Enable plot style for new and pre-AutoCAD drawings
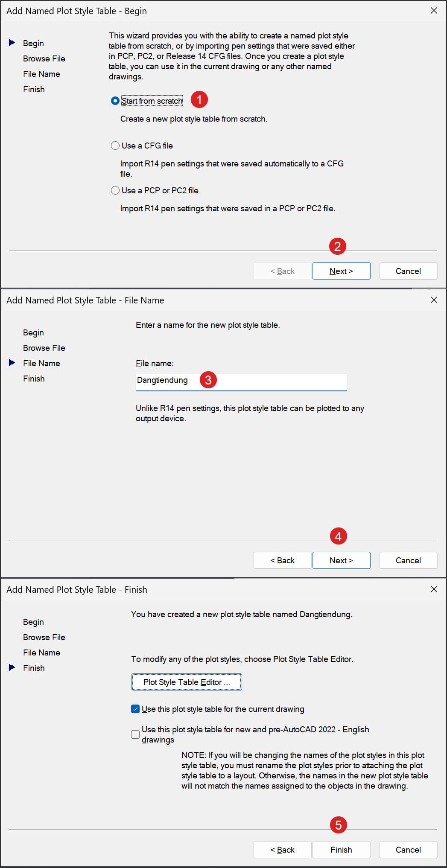Viewport: 447px width, 868px height. (x=135, y=734)
